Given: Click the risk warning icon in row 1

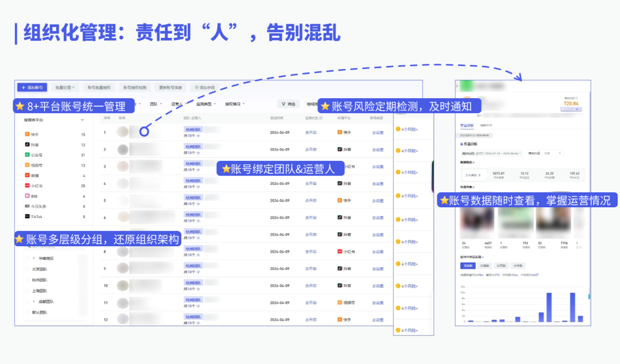Looking at the screenshot, I should 398,130.
